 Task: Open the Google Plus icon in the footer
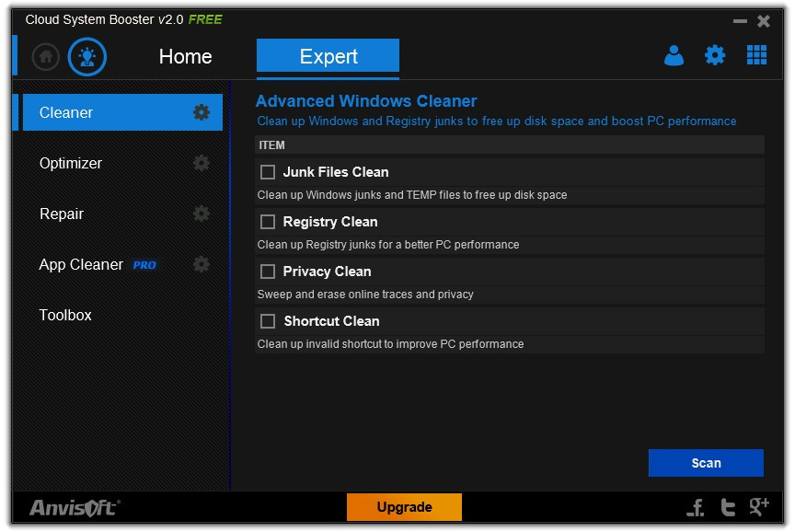pos(759,506)
